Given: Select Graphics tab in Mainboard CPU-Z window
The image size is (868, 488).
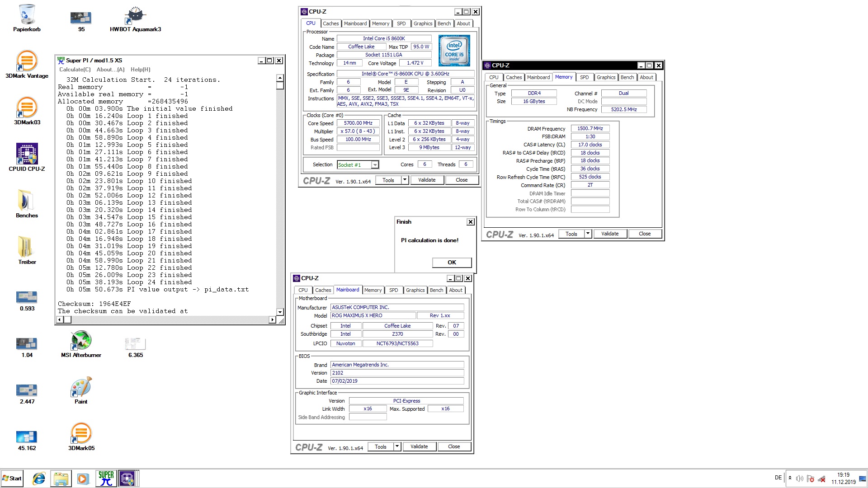Looking at the screenshot, I should click(415, 290).
